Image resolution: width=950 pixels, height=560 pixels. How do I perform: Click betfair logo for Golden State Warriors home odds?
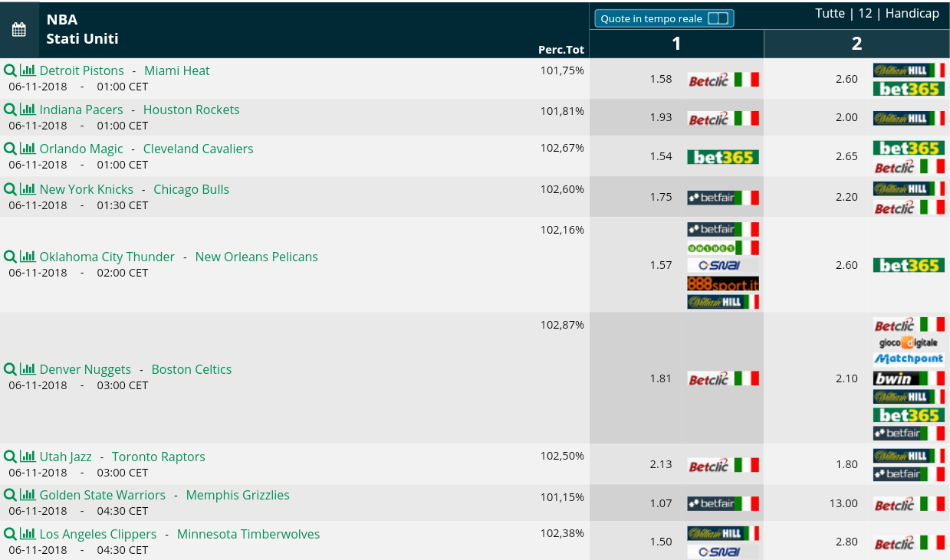click(723, 503)
